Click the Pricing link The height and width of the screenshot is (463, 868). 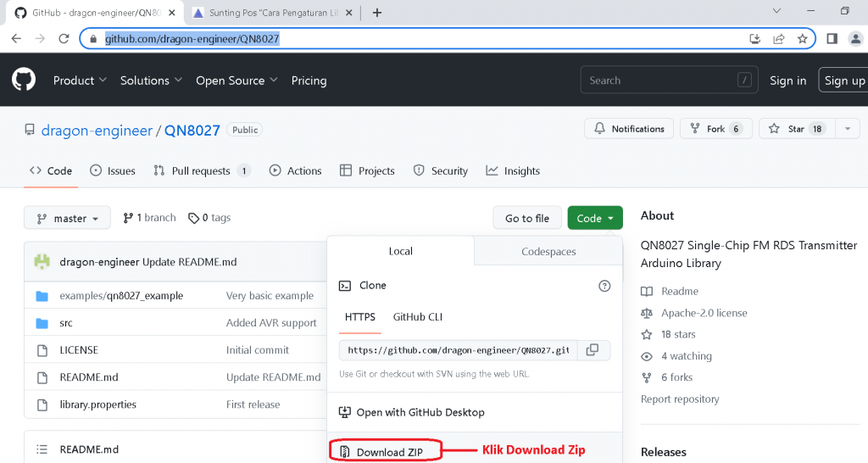(x=309, y=81)
